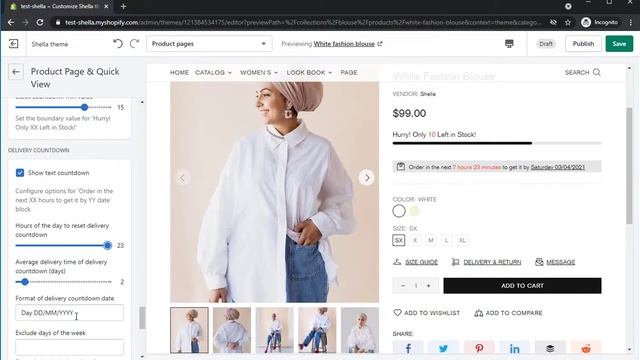
Task: Select first product thumbnail
Action: pyautogui.click(x=189, y=330)
